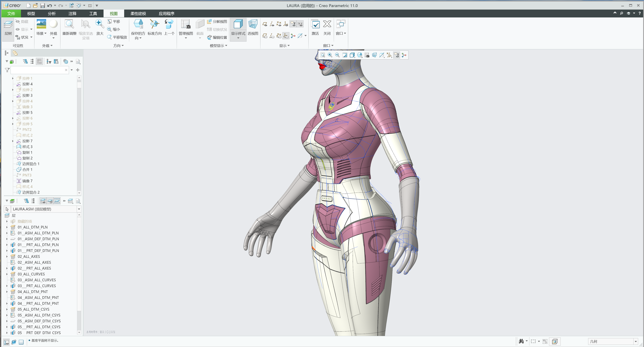The width and height of the screenshot is (644, 347).
Task: Select the 平移缩放 pan-zoom tool
Action: (x=116, y=37)
